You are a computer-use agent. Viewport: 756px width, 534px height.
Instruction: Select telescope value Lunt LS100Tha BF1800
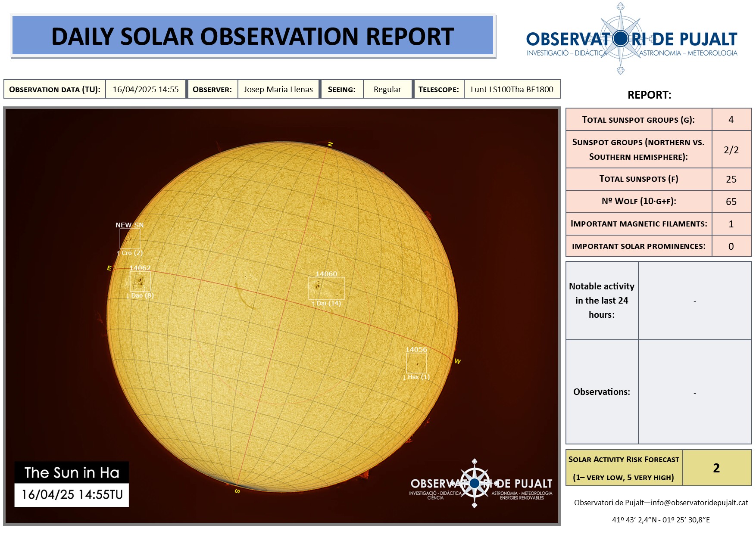(x=512, y=89)
